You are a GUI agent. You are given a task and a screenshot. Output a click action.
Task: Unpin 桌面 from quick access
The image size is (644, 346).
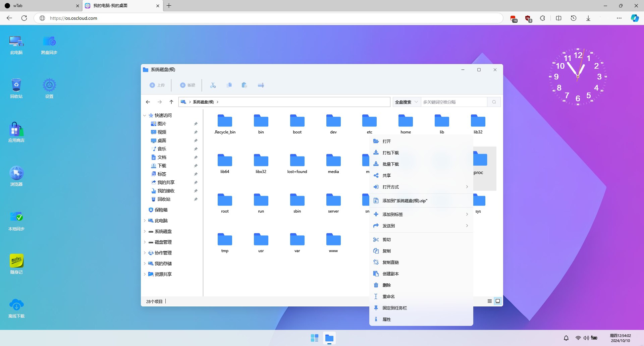pyautogui.click(x=196, y=140)
